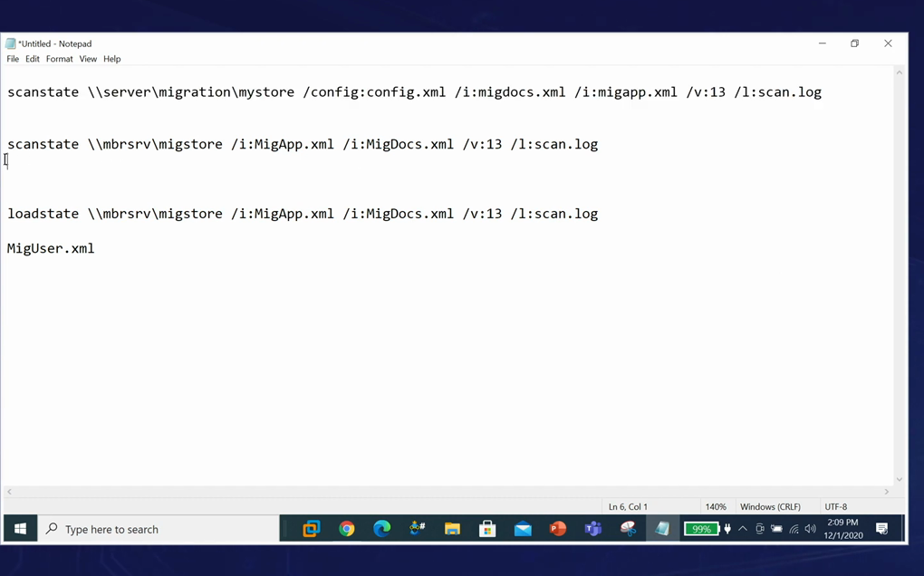
Task: Open the File menu in Notepad
Action: (x=13, y=59)
